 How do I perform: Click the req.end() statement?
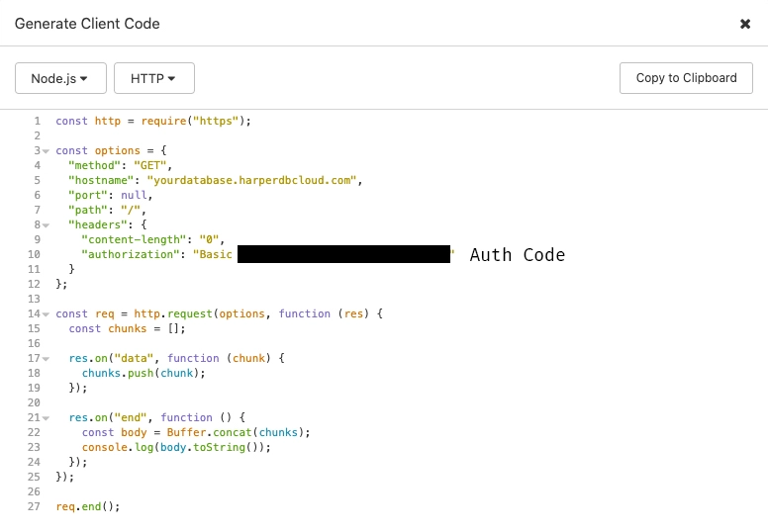[88, 506]
